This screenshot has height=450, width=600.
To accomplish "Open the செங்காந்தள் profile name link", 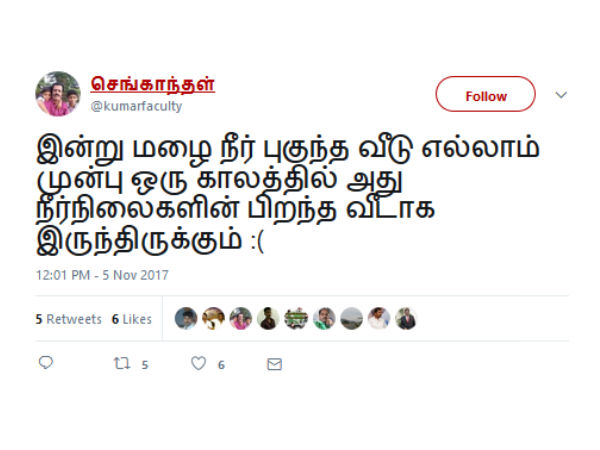I will pyautogui.click(x=153, y=84).
